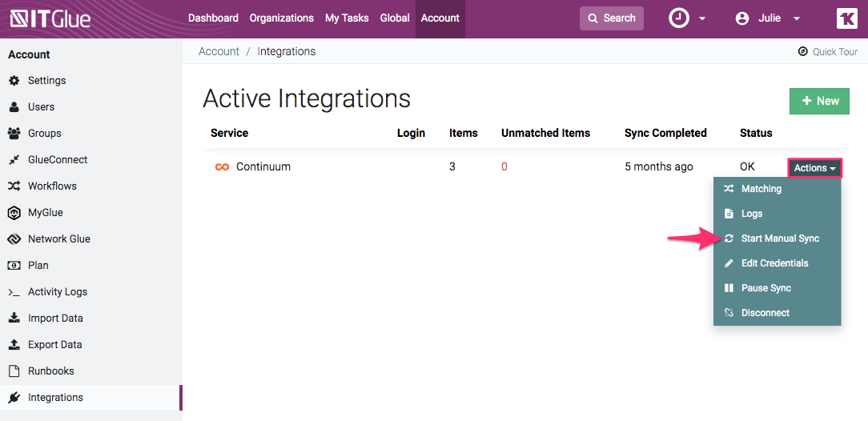This screenshot has width=868, height=421.
Task: Click the Search box in header
Action: [x=612, y=18]
